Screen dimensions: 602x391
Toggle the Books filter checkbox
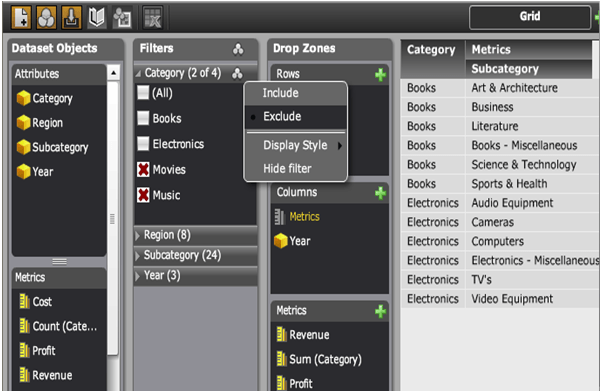[143, 118]
